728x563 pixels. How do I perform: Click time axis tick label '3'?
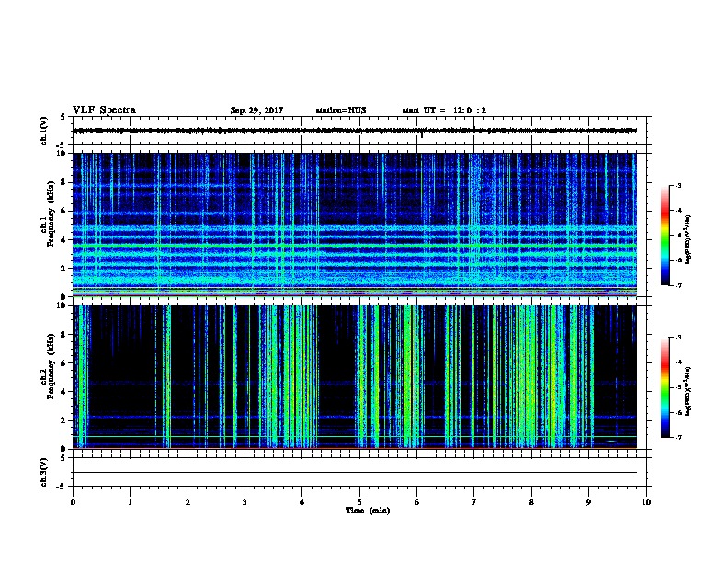pyautogui.click(x=245, y=502)
